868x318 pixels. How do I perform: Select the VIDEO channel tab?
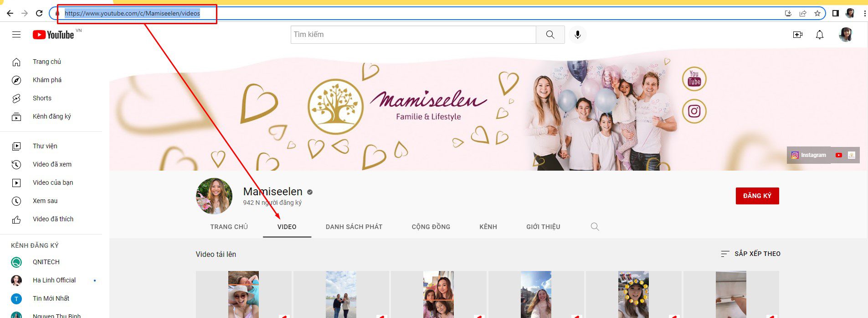pos(287,227)
